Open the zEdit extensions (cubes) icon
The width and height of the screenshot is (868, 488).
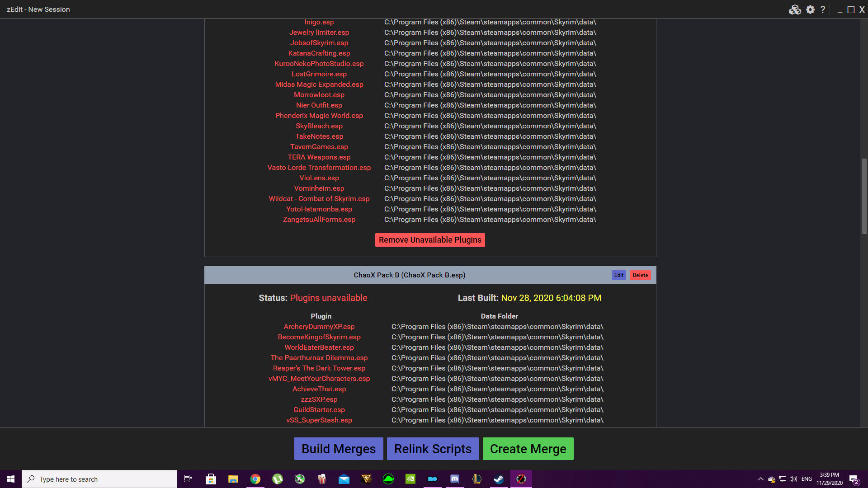tap(795, 9)
